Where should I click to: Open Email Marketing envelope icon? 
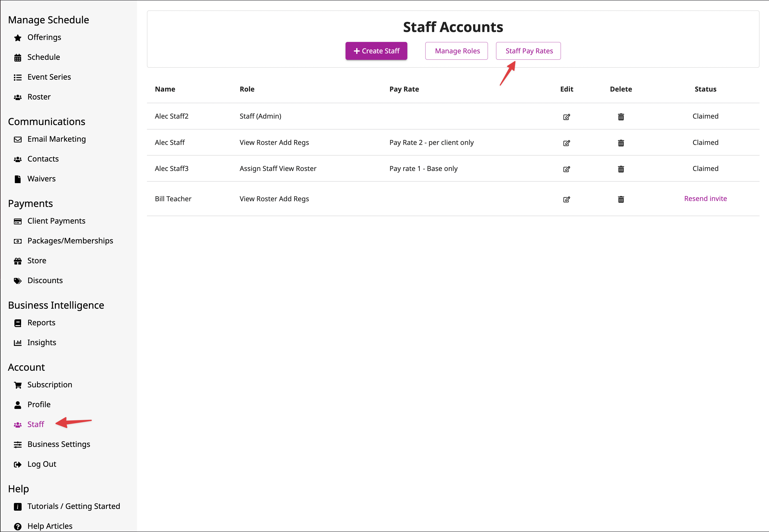click(x=18, y=139)
